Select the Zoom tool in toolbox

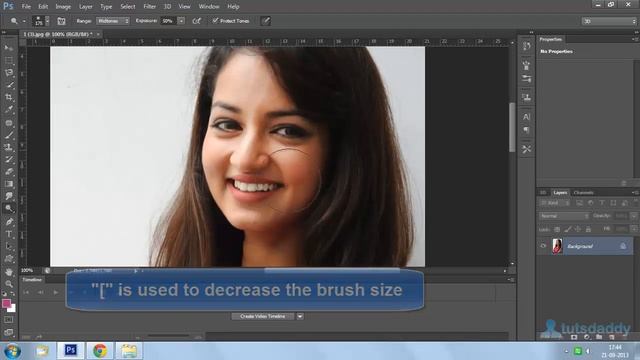pos(9,284)
